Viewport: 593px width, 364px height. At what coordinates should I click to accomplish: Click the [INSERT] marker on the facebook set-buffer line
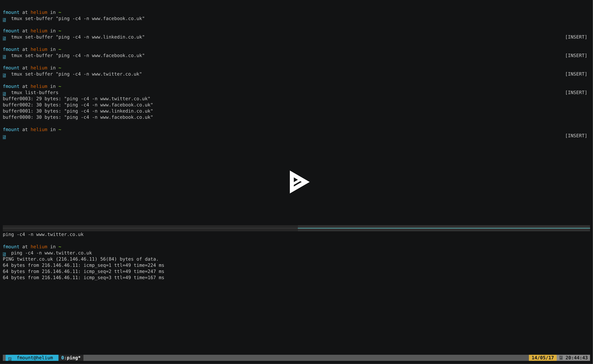pos(576,56)
